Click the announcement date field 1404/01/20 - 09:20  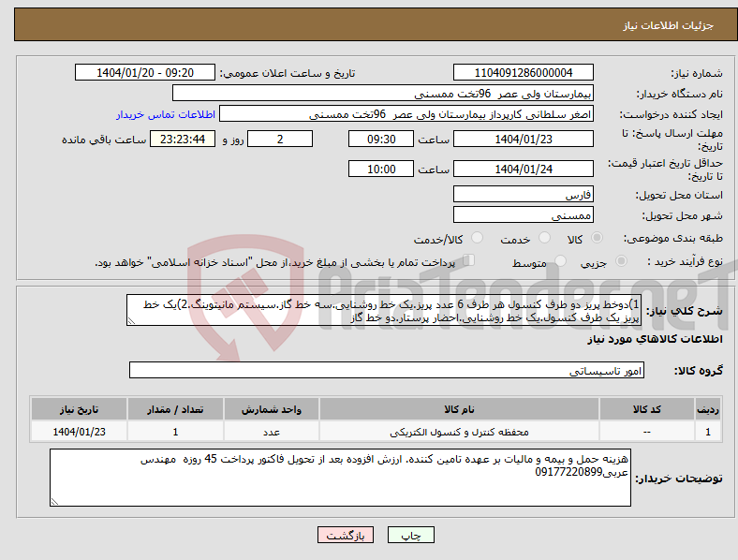click(x=145, y=72)
